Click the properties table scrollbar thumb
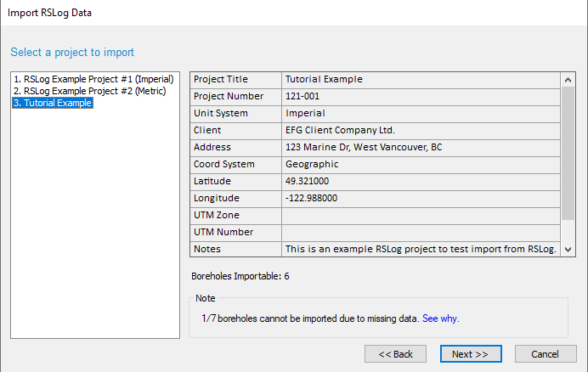Image resolution: width=588 pixels, height=372 pixels. 568,154
